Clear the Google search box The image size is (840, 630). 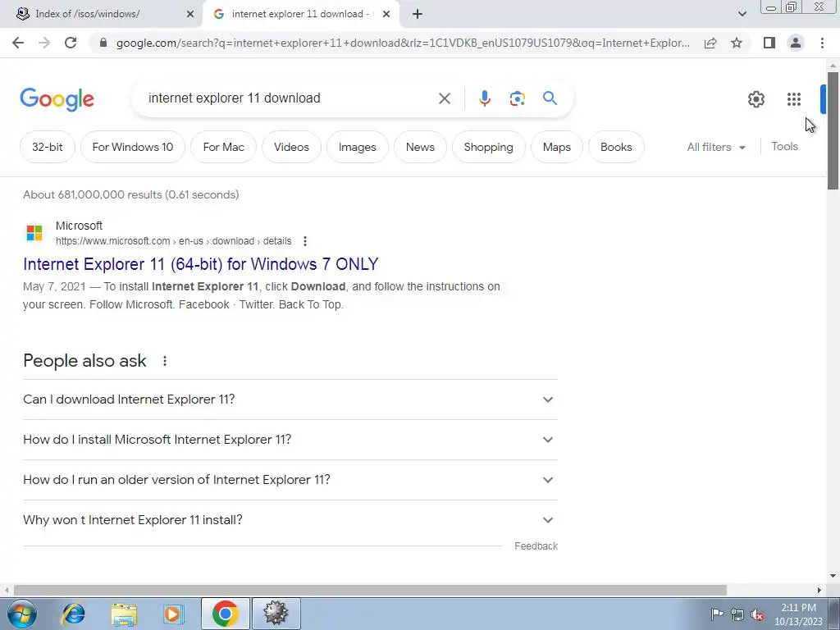pos(444,98)
